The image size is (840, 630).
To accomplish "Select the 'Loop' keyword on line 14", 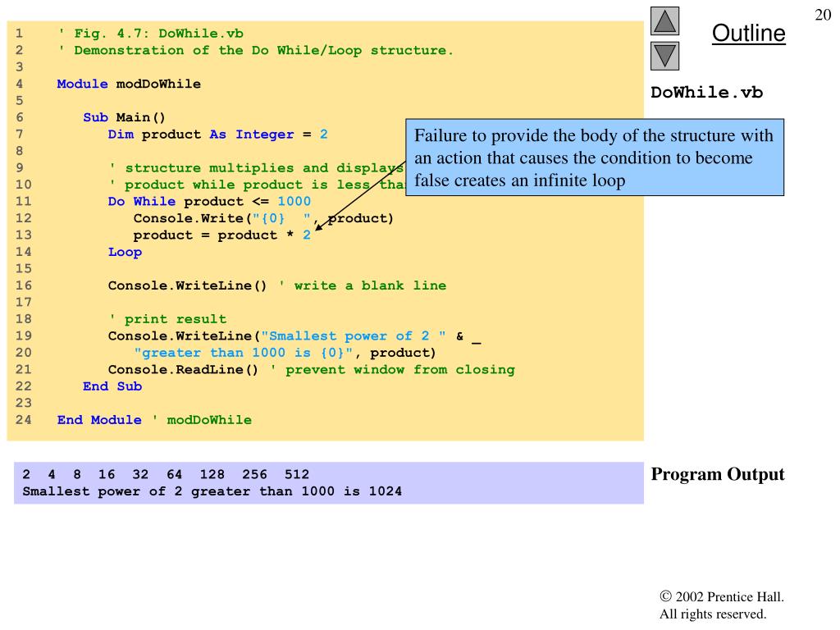I will pyautogui.click(x=125, y=253).
